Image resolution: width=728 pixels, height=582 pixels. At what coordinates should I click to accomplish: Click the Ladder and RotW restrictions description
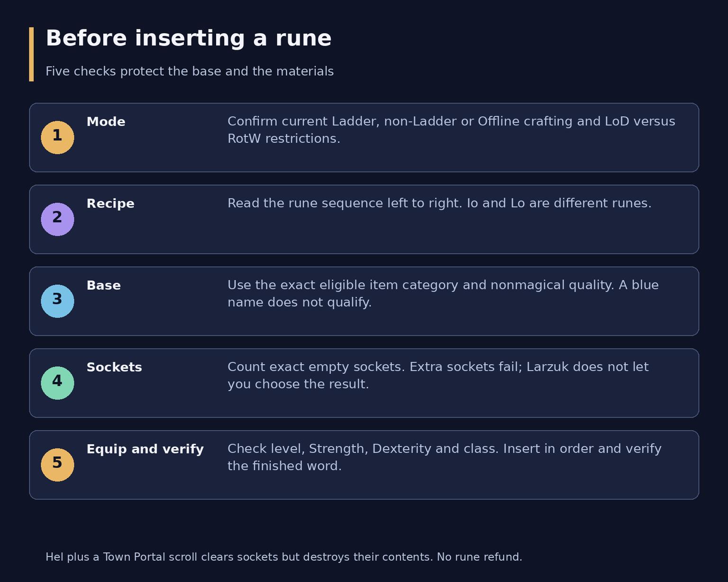point(451,130)
